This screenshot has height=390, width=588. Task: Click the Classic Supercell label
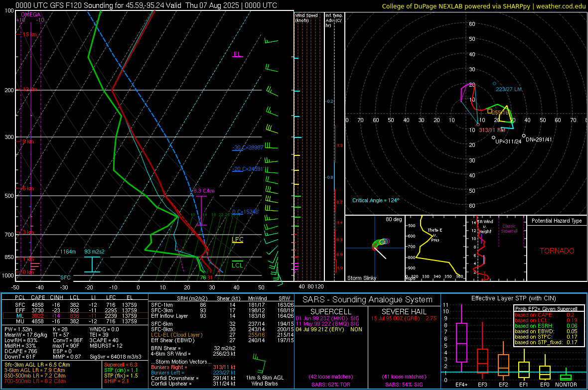coord(509,229)
